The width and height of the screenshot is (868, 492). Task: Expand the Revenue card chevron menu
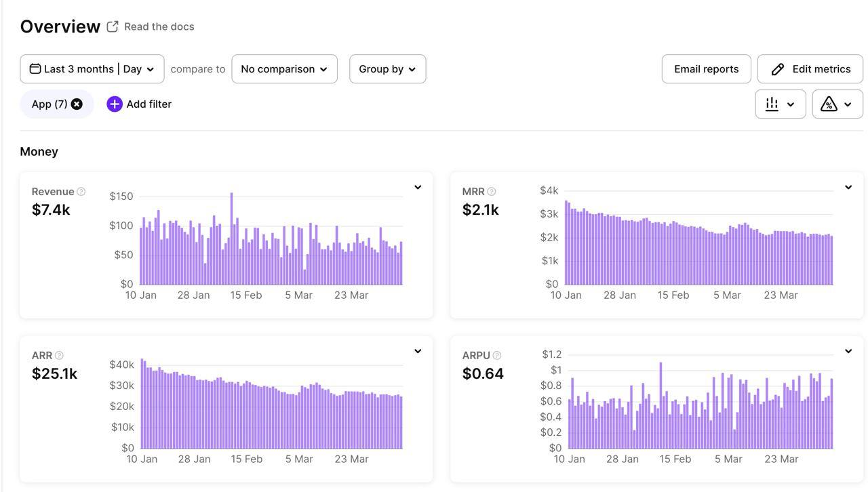pyautogui.click(x=418, y=187)
